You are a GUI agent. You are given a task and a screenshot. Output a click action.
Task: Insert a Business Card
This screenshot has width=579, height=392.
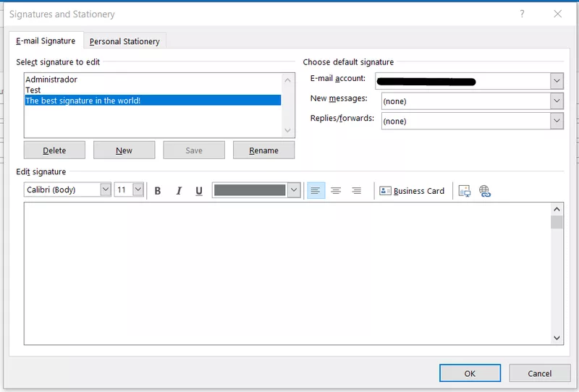pos(412,191)
